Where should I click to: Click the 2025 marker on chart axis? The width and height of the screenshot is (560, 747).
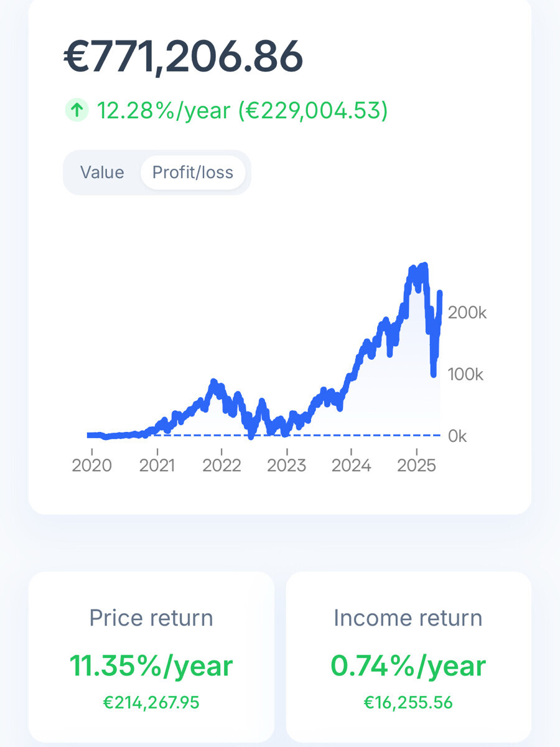(416, 465)
